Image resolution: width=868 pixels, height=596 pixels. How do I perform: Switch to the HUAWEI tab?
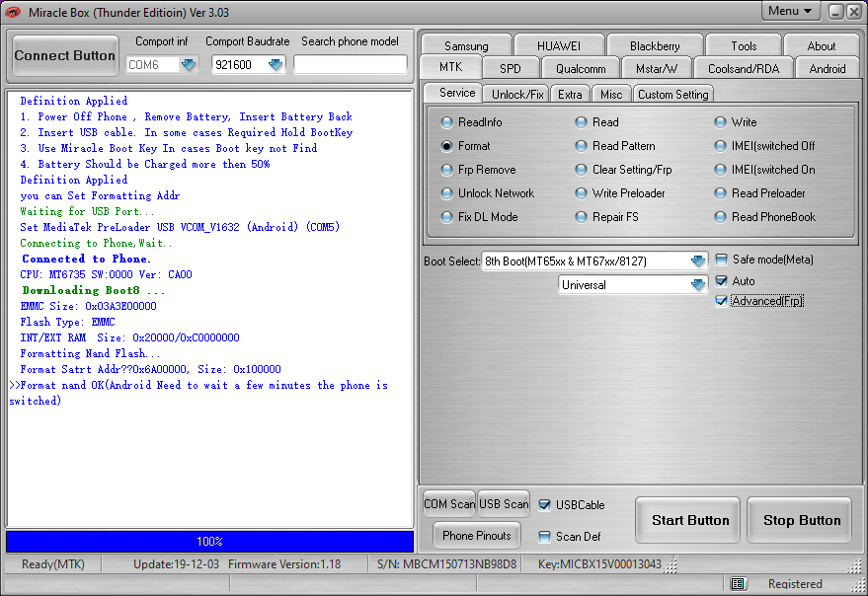559,46
